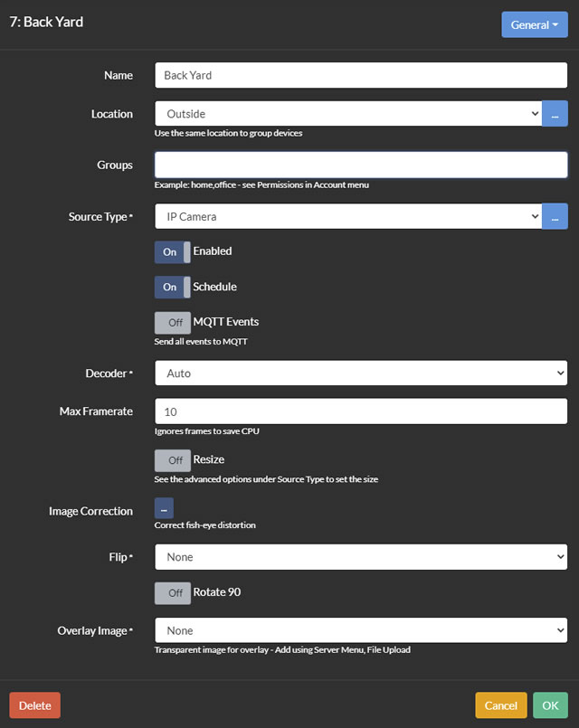
Task: Open the Decoder dropdown set to Auto
Action: [361, 373]
